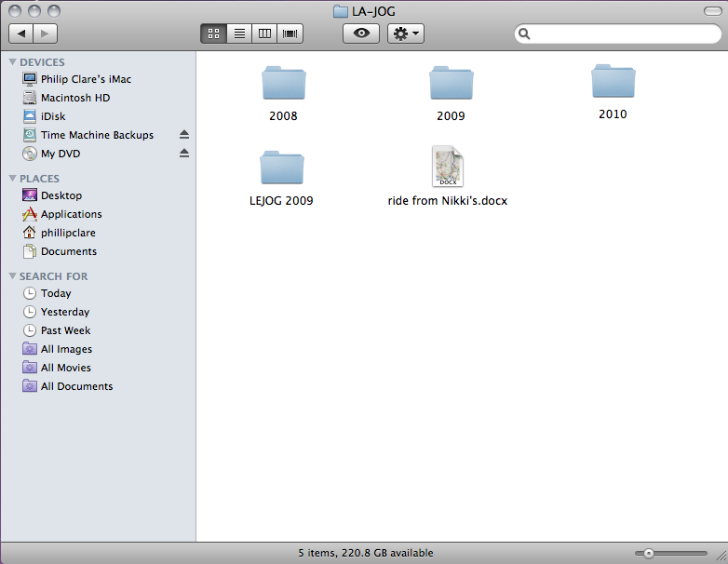This screenshot has width=728, height=564.
Task: Switch to column view
Action: coord(264,34)
